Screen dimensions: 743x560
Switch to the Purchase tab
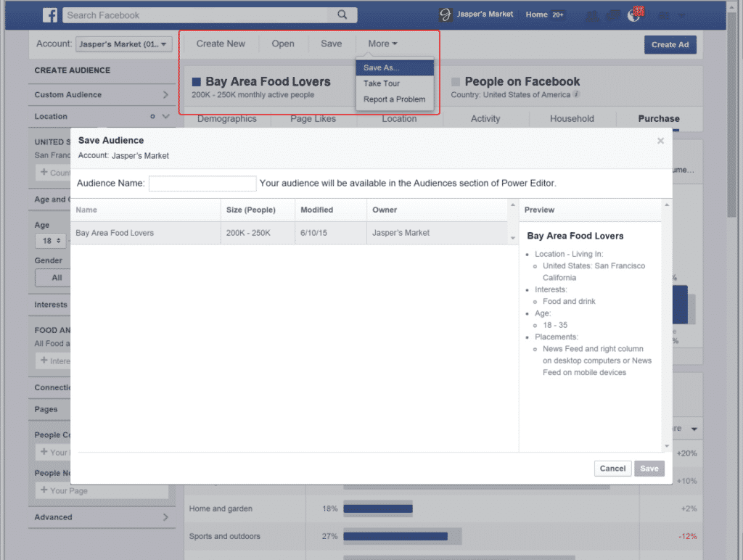coord(659,118)
